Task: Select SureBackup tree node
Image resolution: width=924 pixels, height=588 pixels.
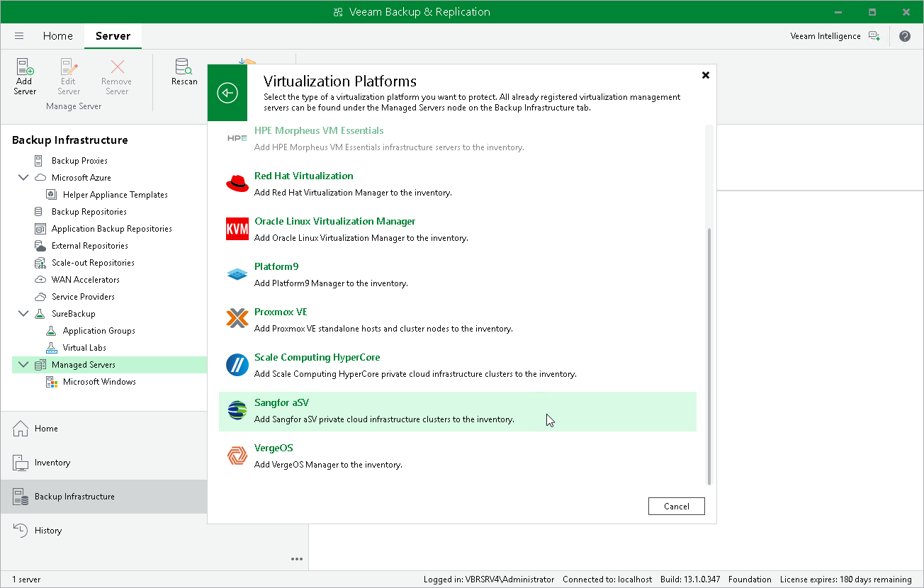Action: (73, 314)
